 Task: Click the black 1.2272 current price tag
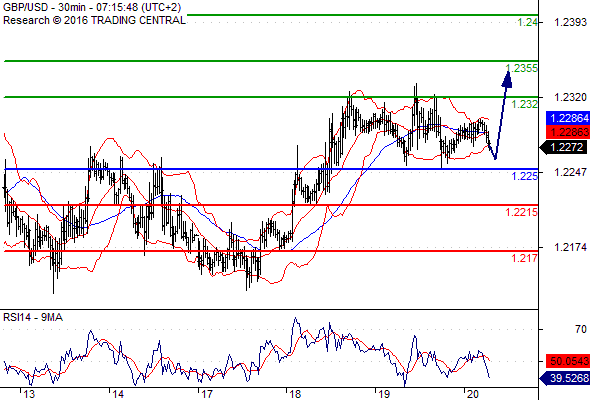(x=564, y=147)
